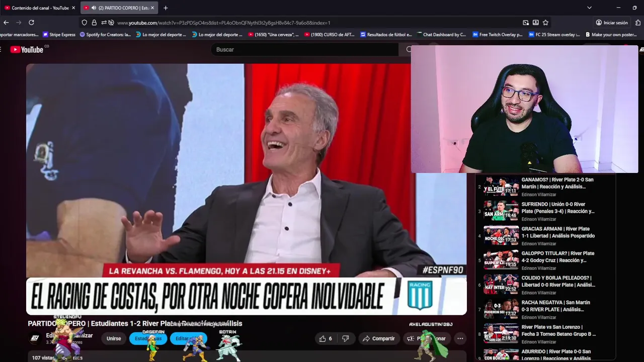This screenshot has width=644, height=362.
Task: Select the 'PARTIDO COPERO' browser tab
Action: point(120,8)
